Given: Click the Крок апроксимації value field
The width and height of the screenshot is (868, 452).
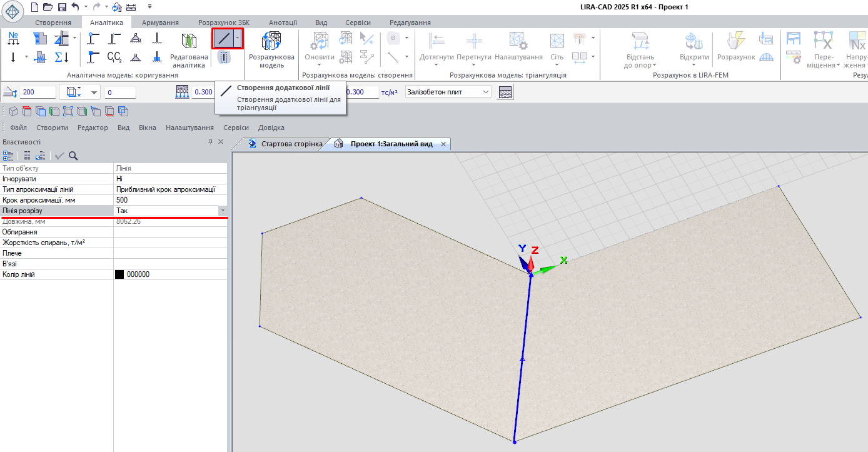Looking at the screenshot, I should coord(169,200).
